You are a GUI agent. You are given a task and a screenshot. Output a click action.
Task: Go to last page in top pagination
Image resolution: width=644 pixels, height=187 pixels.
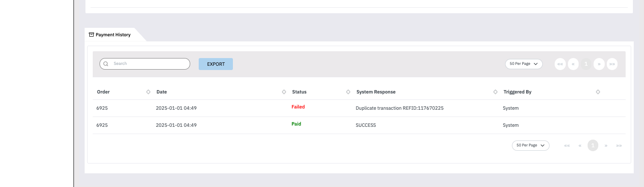coord(612,64)
